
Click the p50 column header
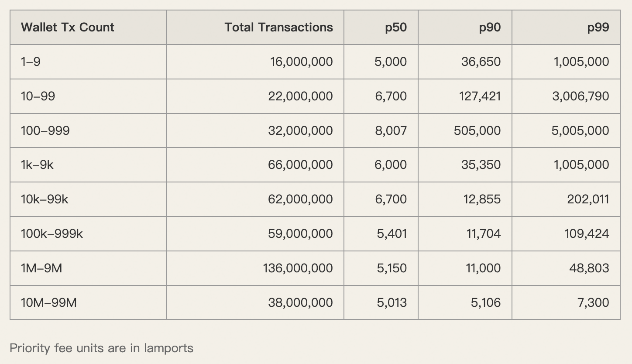tap(395, 27)
